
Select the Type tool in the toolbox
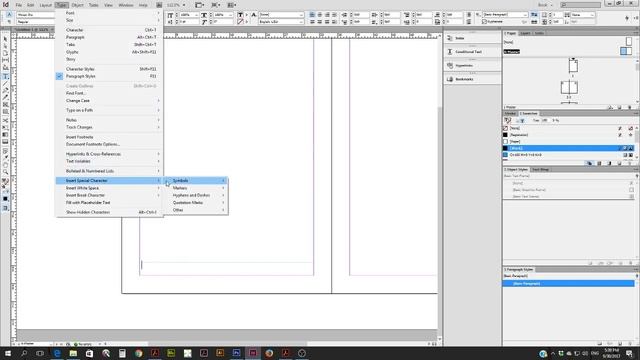(x=5, y=76)
